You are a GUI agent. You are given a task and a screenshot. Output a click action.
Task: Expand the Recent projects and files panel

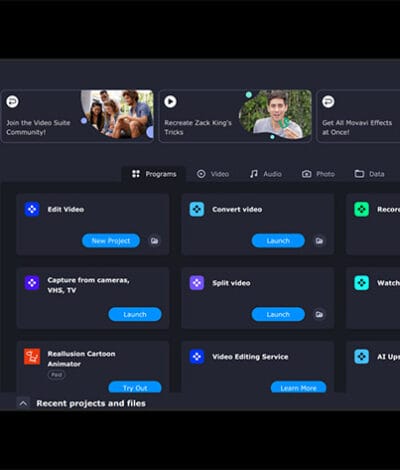click(x=23, y=404)
